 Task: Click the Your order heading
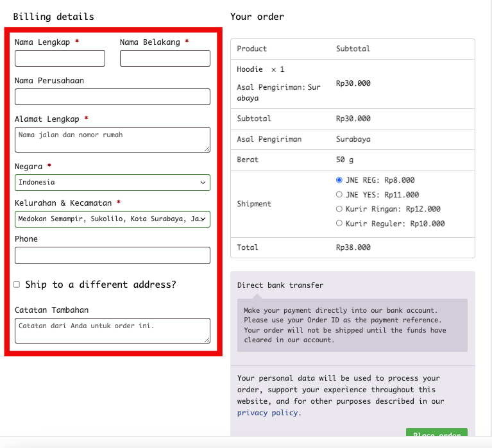click(257, 17)
